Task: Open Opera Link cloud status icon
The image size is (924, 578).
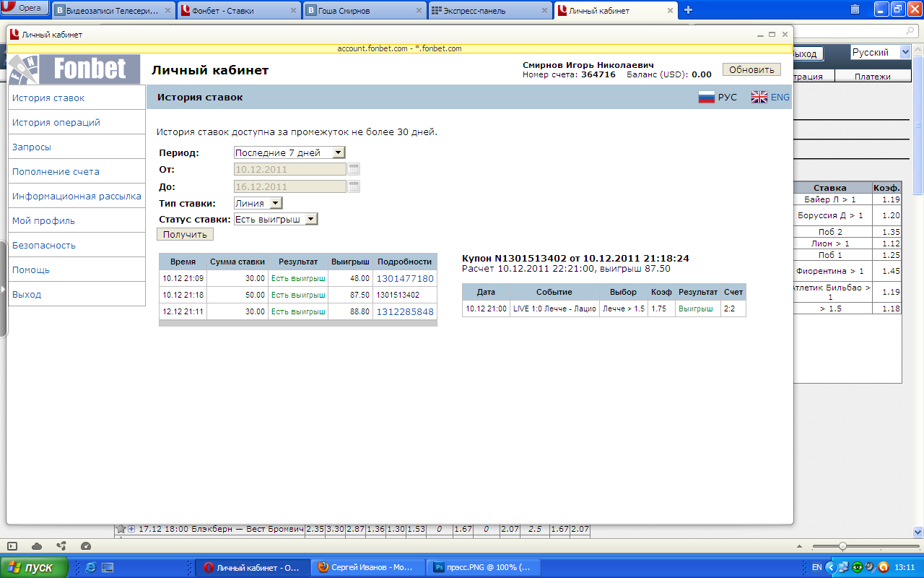Action: [37, 546]
